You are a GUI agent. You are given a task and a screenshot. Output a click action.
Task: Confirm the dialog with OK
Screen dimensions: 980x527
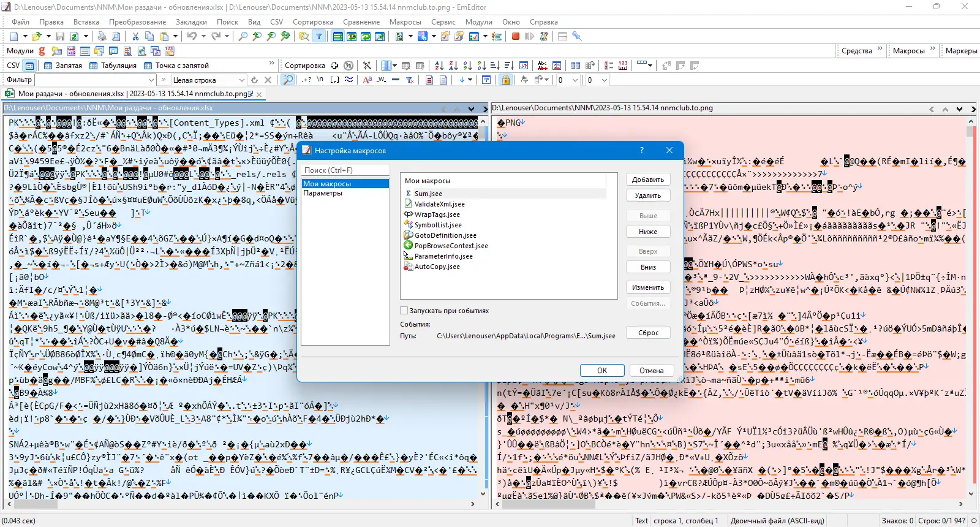[x=602, y=371]
